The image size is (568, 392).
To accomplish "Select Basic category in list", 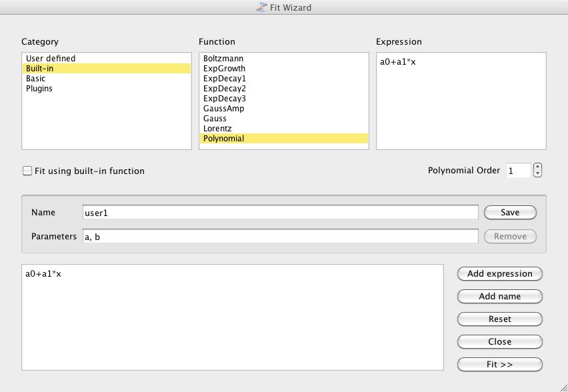I will (x=36, y=79).
